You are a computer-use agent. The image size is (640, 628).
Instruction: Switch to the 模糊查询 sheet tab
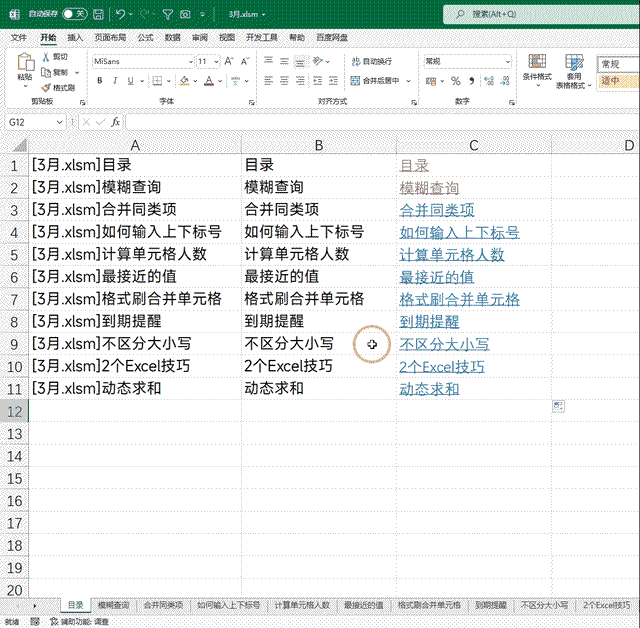[x=113, y=605]
